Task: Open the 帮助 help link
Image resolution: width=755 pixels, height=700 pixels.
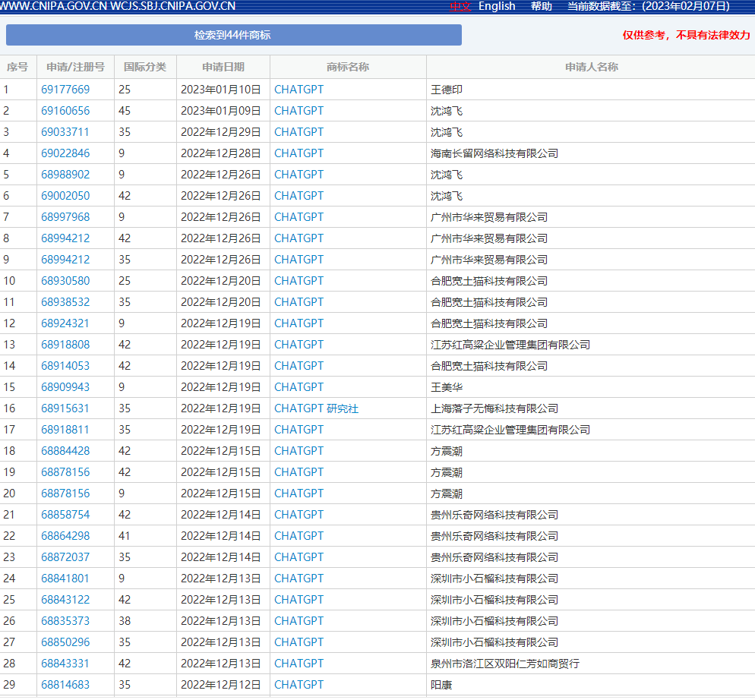Action: (x=542, y=6)
